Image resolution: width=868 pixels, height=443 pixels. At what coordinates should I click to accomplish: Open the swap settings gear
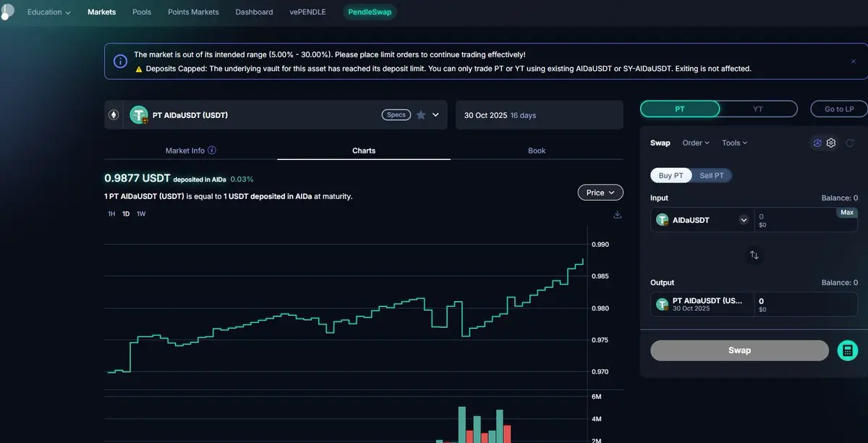point(831,143)
